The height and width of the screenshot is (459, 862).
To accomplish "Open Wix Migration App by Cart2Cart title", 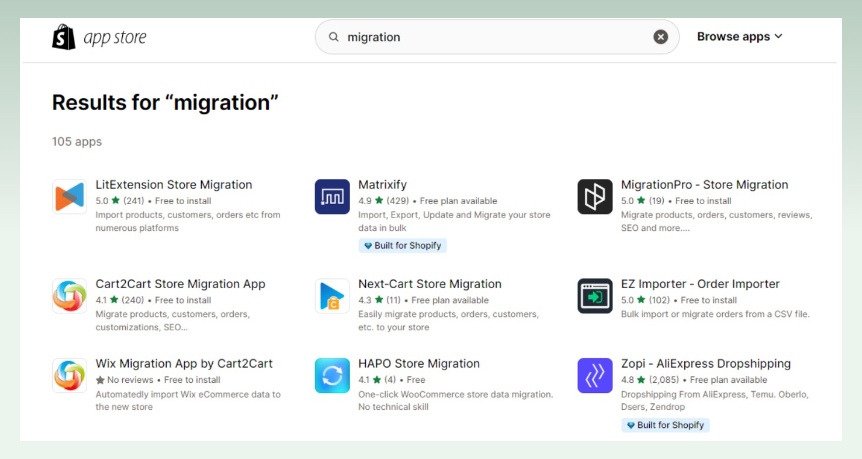I will coord(184,364).
